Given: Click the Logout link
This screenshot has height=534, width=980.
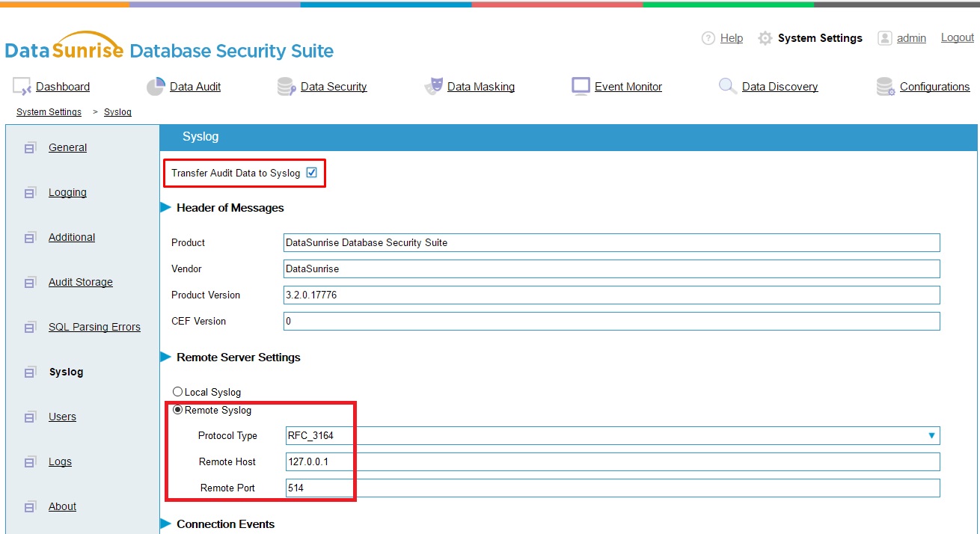Looking at the screenshot, I should (957, 37).
